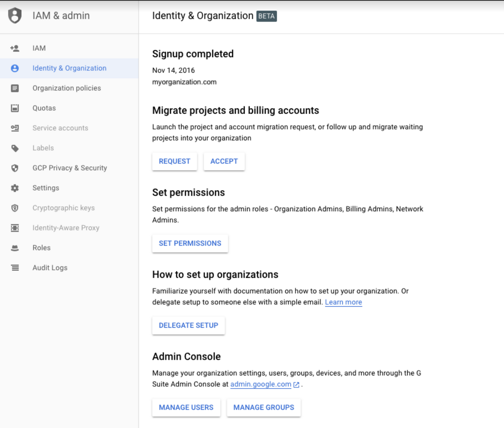Click the Migrate projects and billing accounts heading

pos(236,111)
